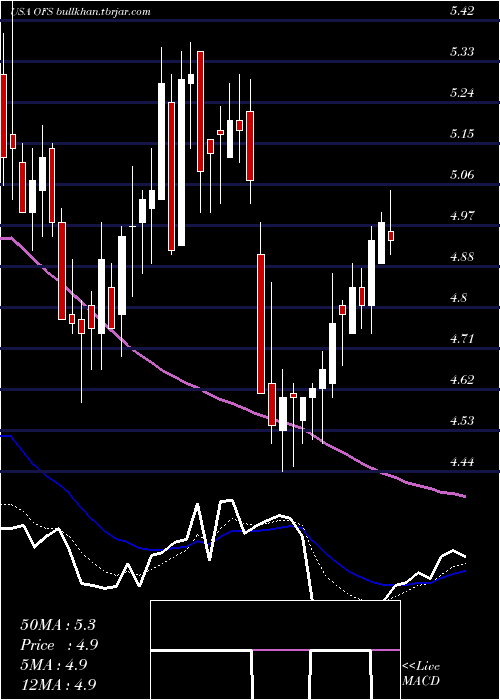Click the end of the pink moving average line
This screenshot has height=700, width=500.
[x=465, y=496]
